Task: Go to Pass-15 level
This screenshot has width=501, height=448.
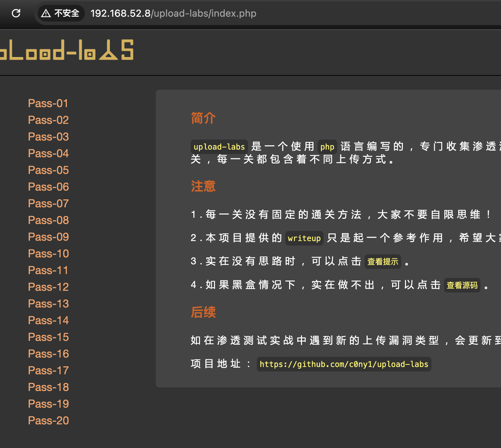Action: [48, 337]
